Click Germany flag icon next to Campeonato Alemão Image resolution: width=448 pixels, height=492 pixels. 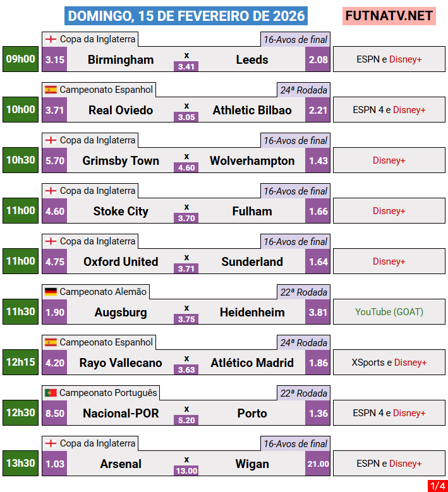click(51, 292)
